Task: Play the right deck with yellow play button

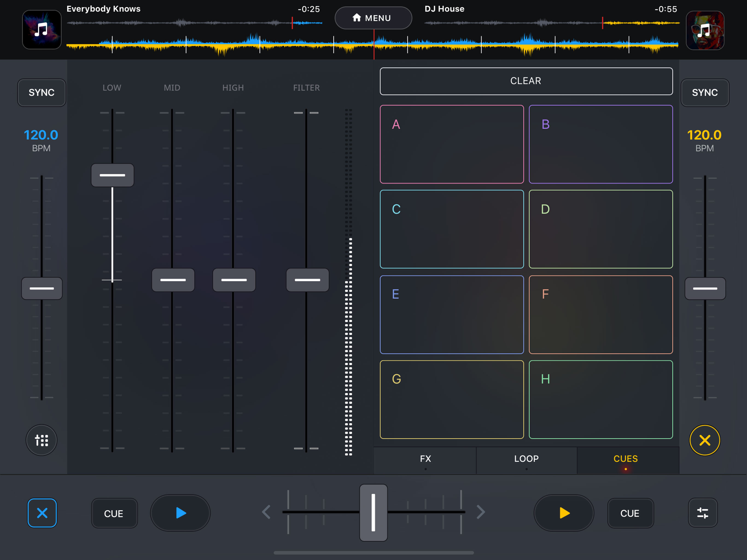Action: click(564, 513)
